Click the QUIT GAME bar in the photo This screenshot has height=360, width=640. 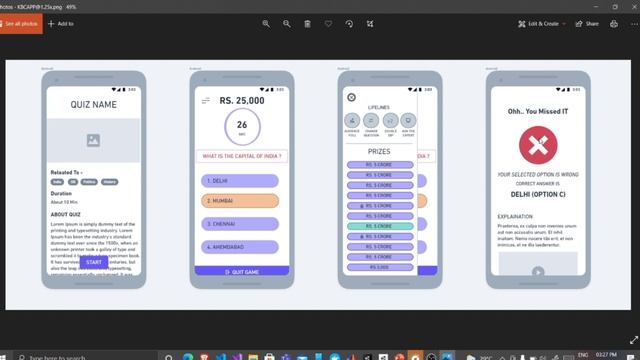point(242,271)
